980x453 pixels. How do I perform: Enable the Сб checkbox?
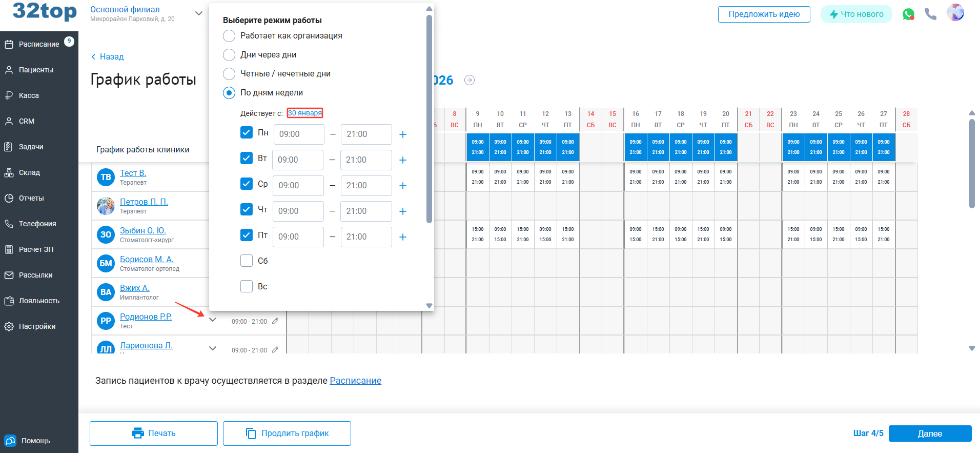pyautogui.click(x=247, y=261)
